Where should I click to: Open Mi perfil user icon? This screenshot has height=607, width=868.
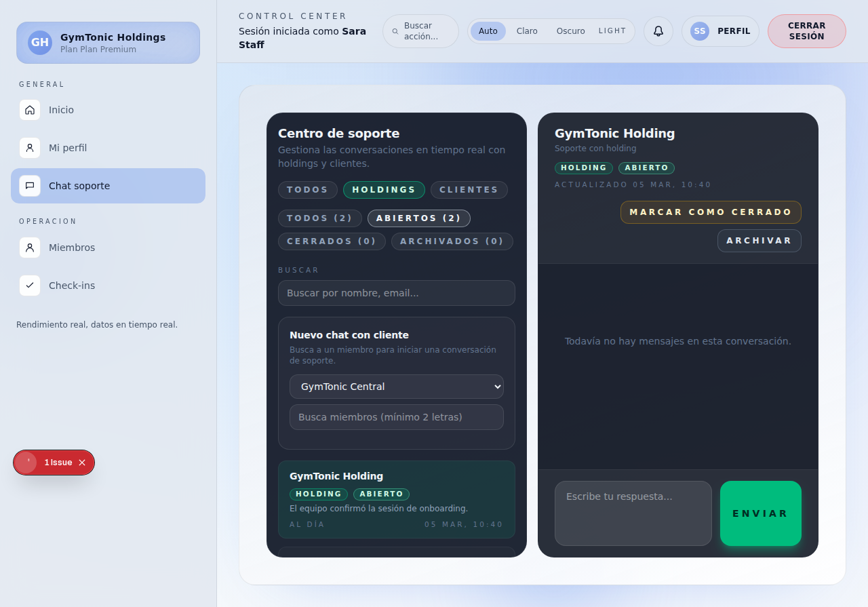coord(30,148)
